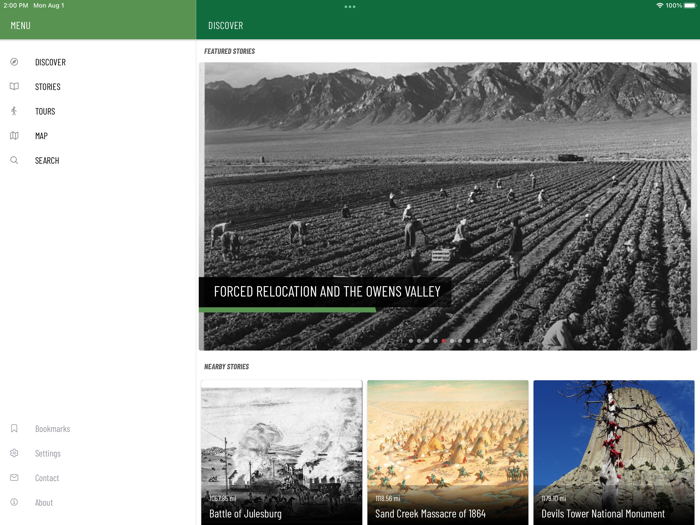This screenshot has height=525, width=700.
Task: Jump to the last carousel page dot
Action: [x=484, y=341]
